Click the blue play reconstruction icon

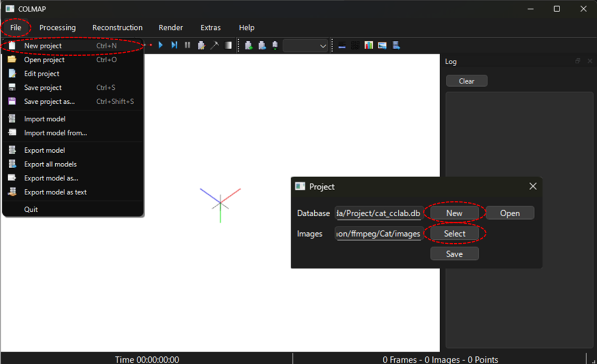pos(161,45)
